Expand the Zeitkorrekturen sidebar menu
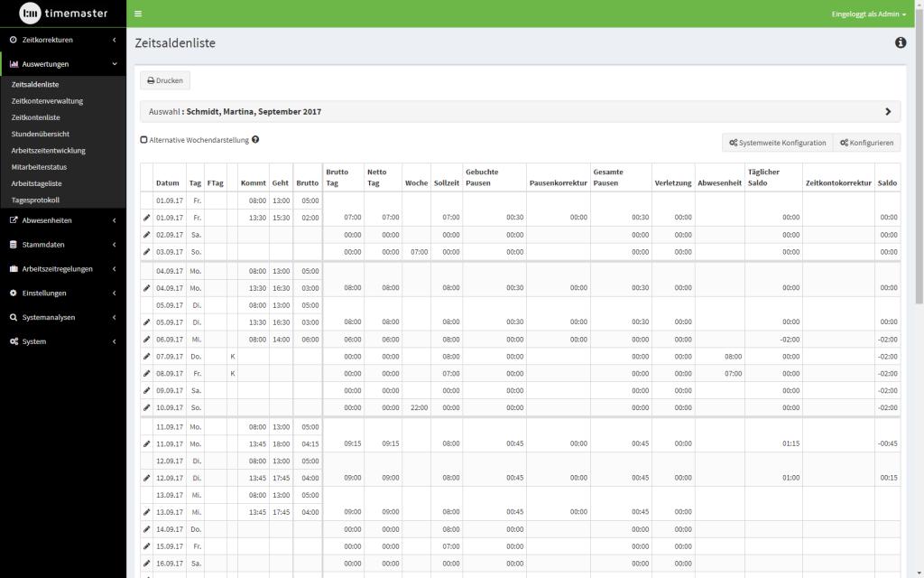Viewport: 924px width, 578px height. (63, 40)
